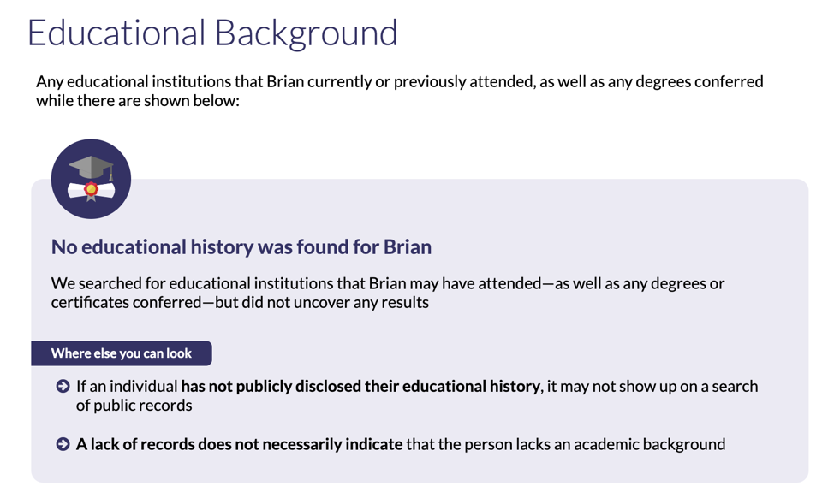The height and width of the screenshot is (504, 834).
Task: Click "certificates conferred" text in the card
Action: tap(126, 303)
